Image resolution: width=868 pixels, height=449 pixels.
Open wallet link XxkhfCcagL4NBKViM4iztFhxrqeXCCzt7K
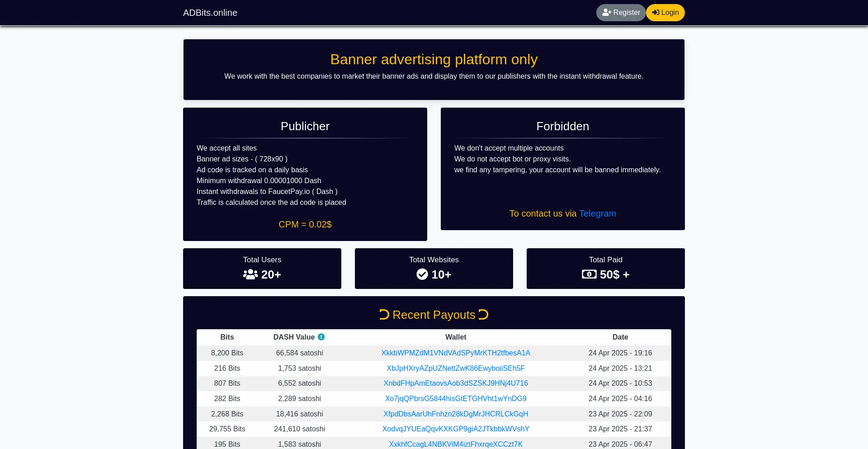click(455, 444)
